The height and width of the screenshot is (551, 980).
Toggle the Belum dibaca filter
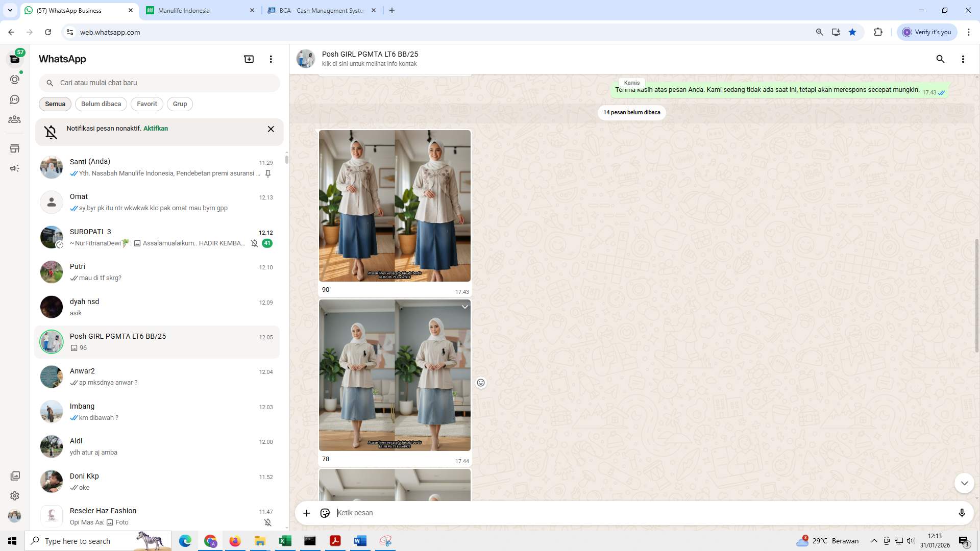point(101,104)
